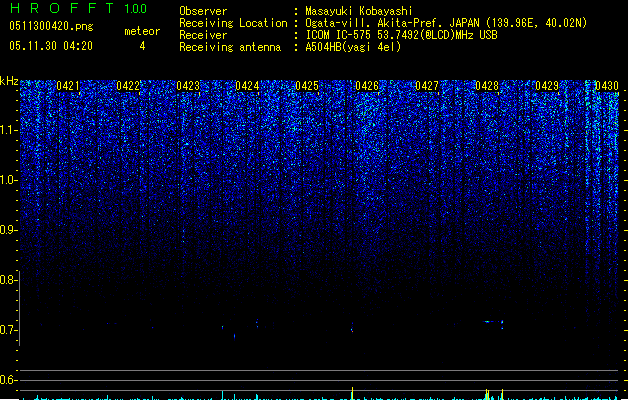Click the 0424 time marker

tap(247, 86)
